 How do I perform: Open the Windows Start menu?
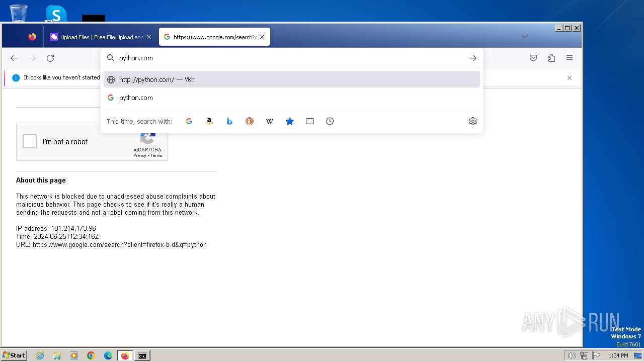14,355
